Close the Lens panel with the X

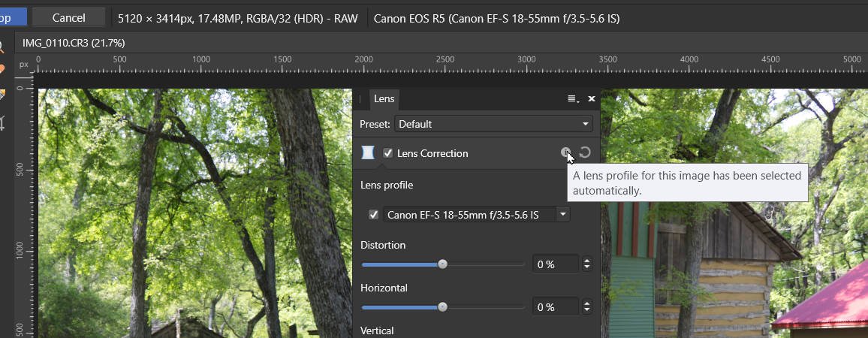click(x=591, y=99)
